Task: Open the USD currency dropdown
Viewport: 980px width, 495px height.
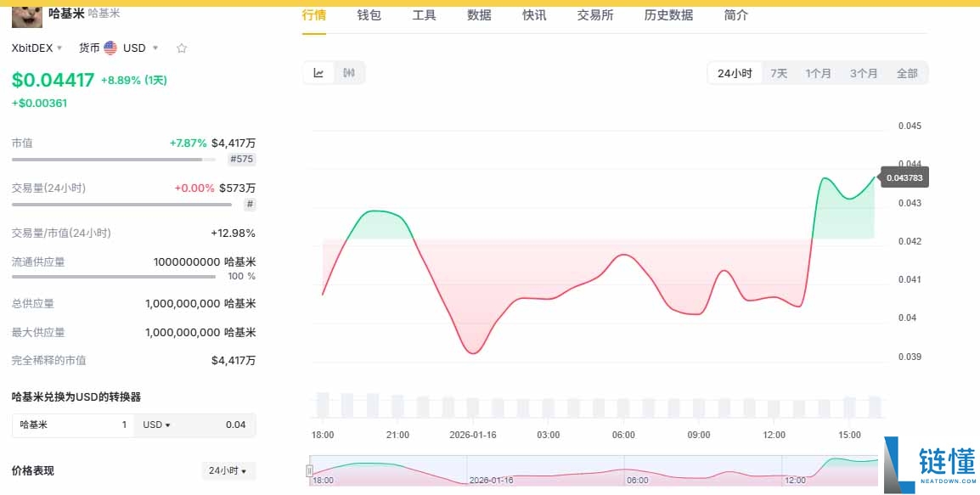Action: pyautogui.click(x=140, y=48)
